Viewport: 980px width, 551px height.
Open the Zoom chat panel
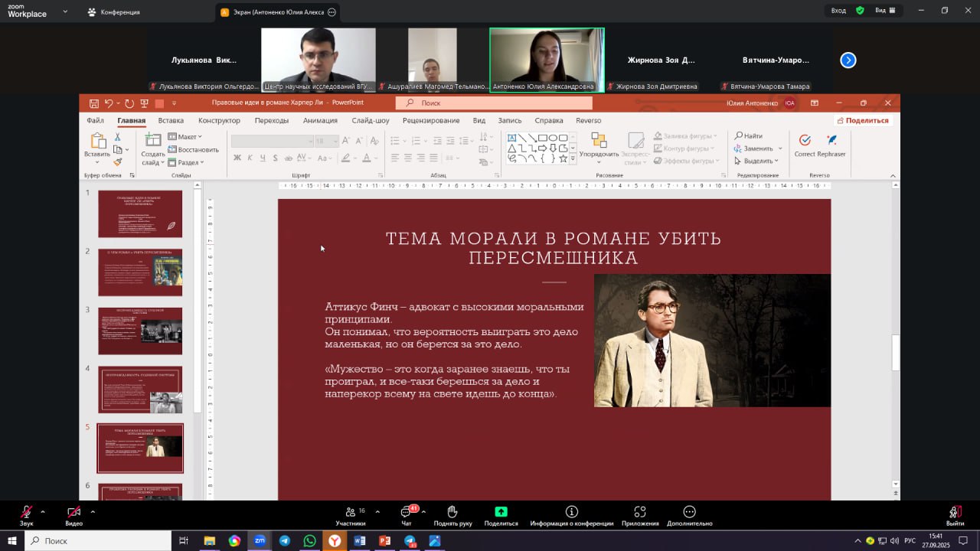point(407,512)
